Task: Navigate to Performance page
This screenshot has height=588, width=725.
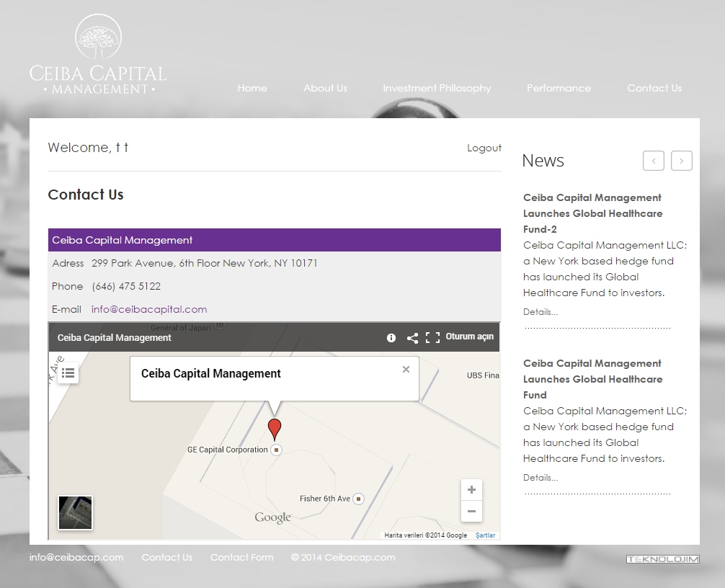Action: [x=559, y=88]
